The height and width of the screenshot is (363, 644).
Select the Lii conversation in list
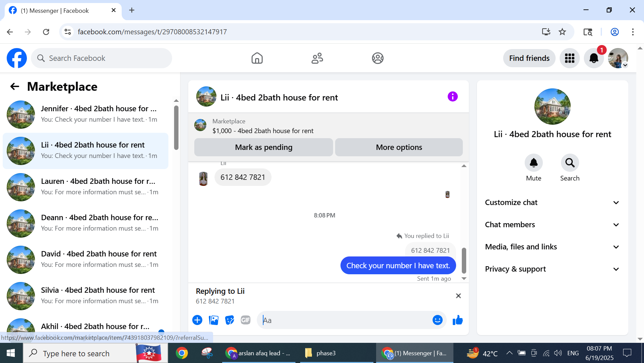coord(85,151)
